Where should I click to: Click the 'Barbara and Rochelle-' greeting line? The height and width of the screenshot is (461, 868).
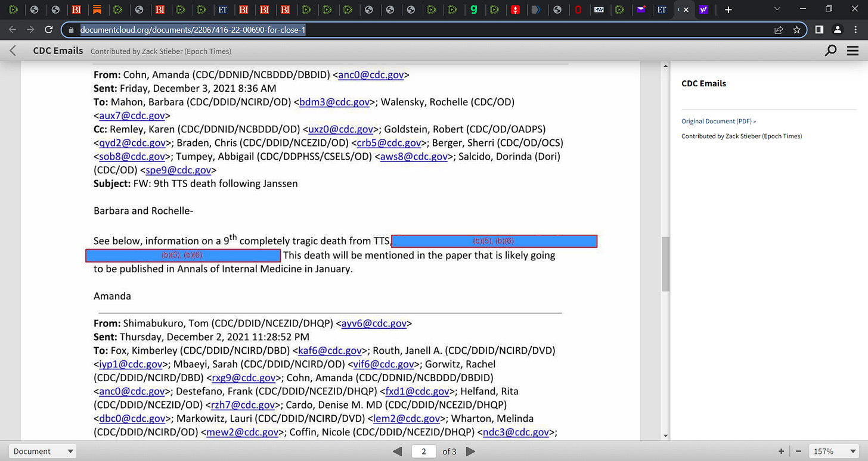(x=143, y=211)
